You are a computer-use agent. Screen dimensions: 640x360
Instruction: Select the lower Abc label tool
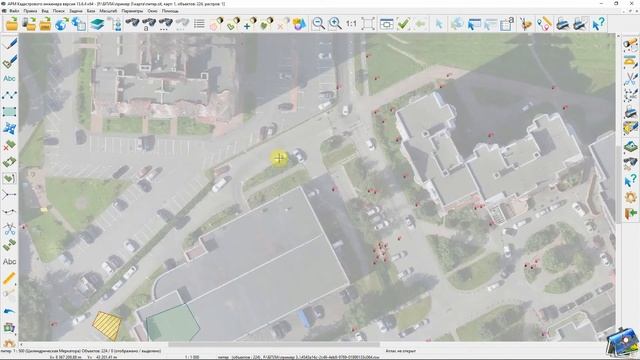coord(9,262)
